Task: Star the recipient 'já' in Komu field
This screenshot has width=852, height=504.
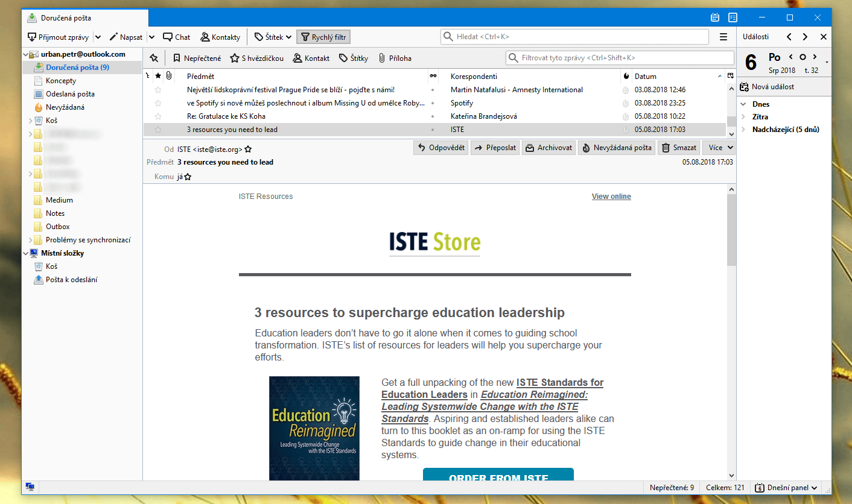Action: (x=188, y=177)
